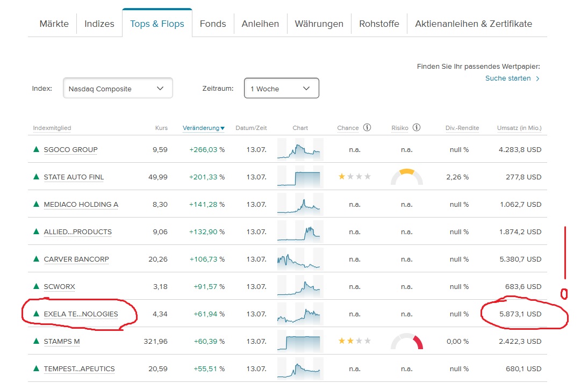
Task: Open the Index dropdown Nasdaq Composite
Action: pyautogui.click(x=118, y=89)
